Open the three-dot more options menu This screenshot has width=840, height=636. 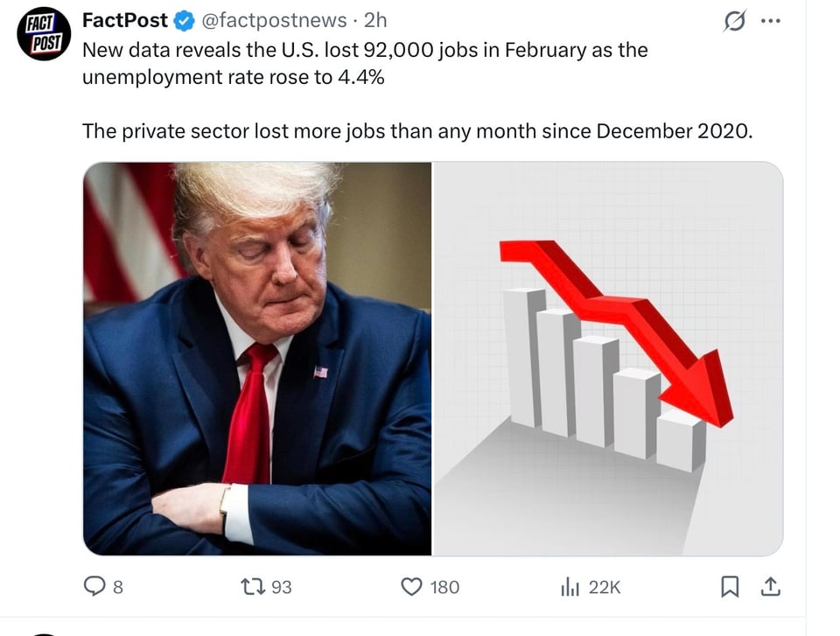coord(770,20)
